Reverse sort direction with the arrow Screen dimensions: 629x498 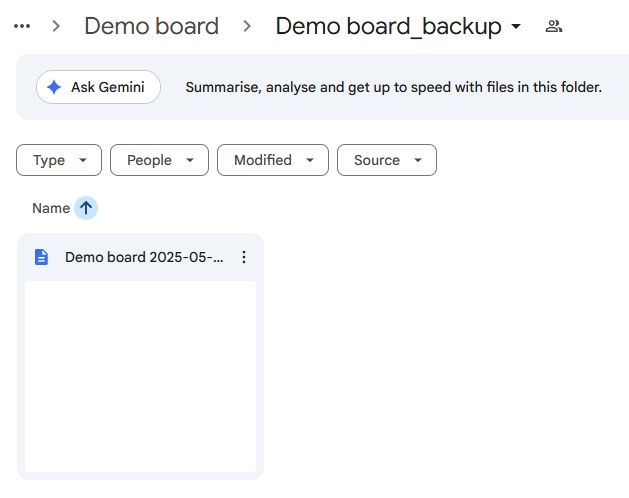click(86, 208)
